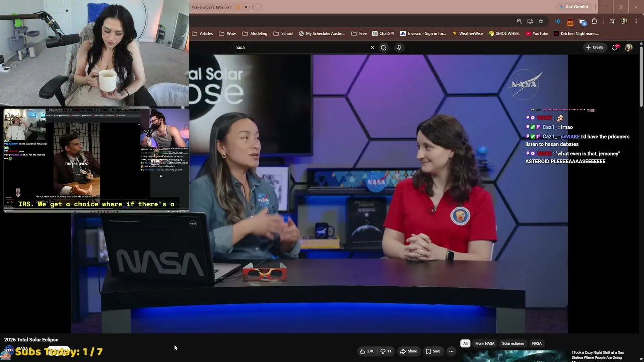Open the Articles bookmark folder
644x362 pixels.
tap(203, 34)
